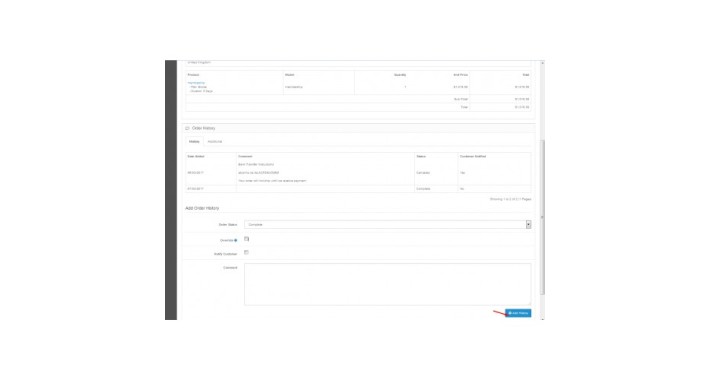Click the Date Added column header
The height and width of the screenshot is (380, 710).
click(196, 156)
